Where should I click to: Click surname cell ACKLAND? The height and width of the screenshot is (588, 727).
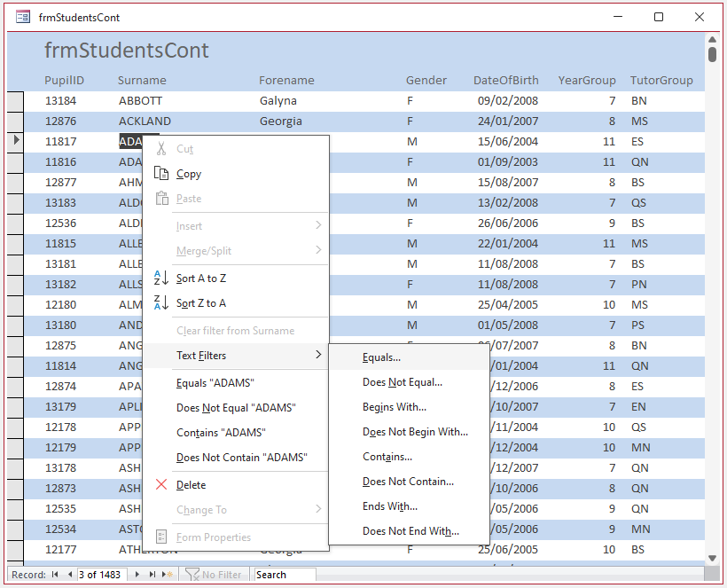(x=145, y=121)
